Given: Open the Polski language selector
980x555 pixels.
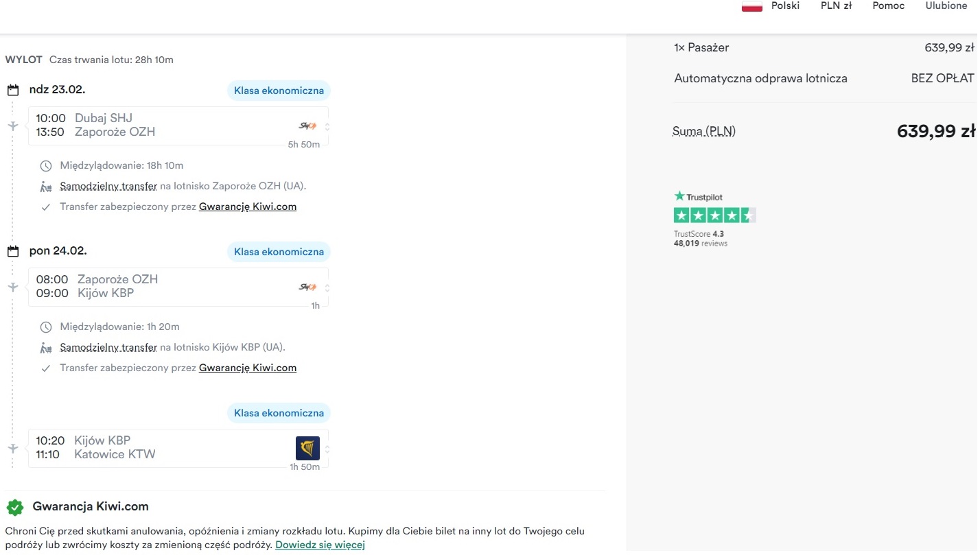Looking at the screenshot, I should (x=785, y=5).
